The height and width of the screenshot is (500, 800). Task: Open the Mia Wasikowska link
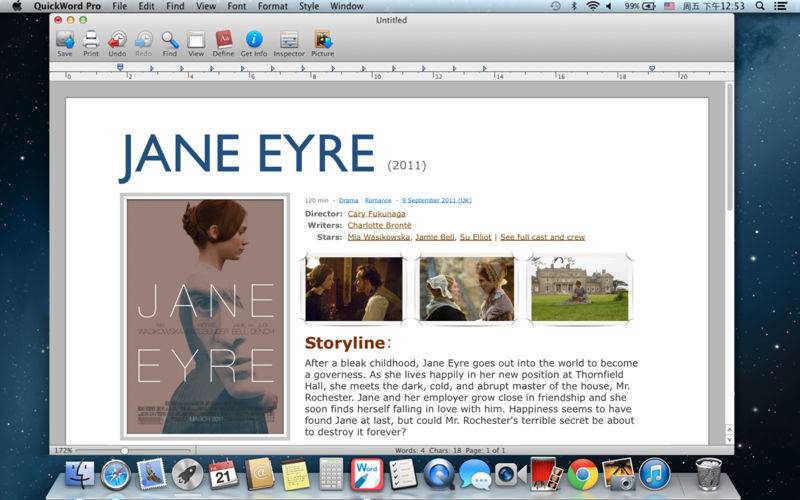[379, 237]
